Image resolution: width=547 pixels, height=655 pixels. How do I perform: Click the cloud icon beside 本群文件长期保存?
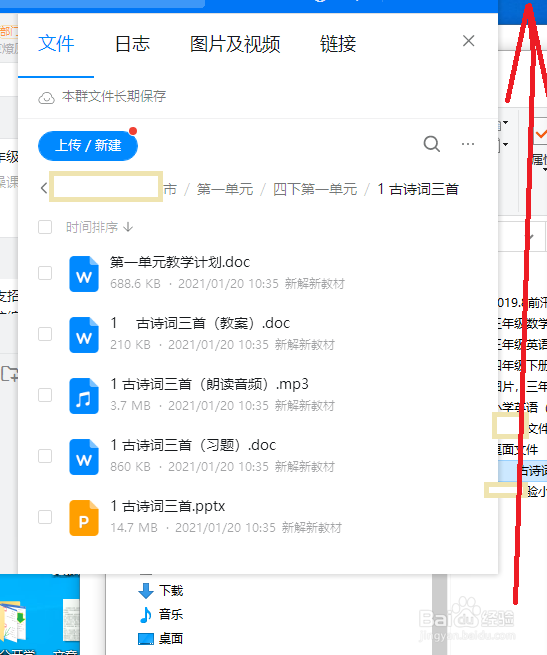[x=46, y=98]
